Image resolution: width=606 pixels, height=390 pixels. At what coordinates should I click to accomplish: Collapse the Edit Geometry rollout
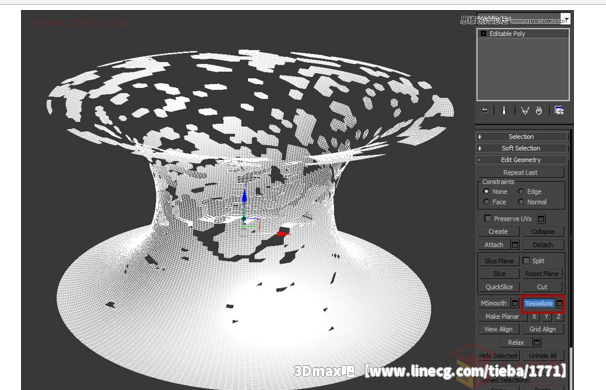[521, 160]
